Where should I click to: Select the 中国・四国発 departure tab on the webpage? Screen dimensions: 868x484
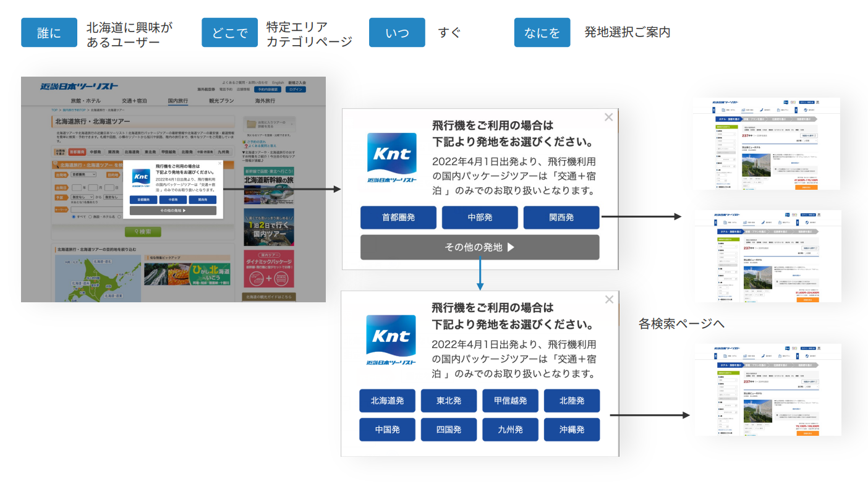pyautogui.click(x=205, y=151)
